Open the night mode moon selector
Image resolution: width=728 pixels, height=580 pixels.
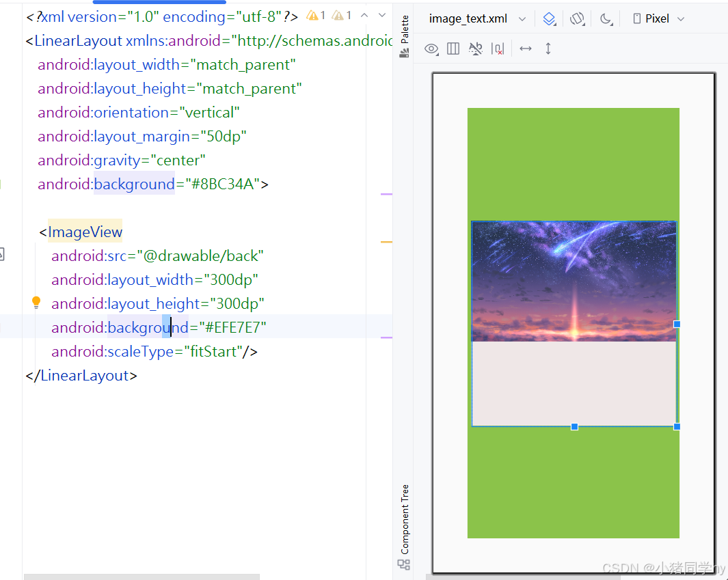point(606,19)
